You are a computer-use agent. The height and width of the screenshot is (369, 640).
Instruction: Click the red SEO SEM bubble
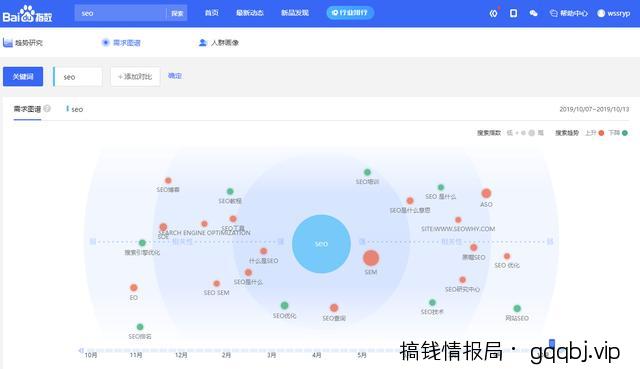pos(217,283)
